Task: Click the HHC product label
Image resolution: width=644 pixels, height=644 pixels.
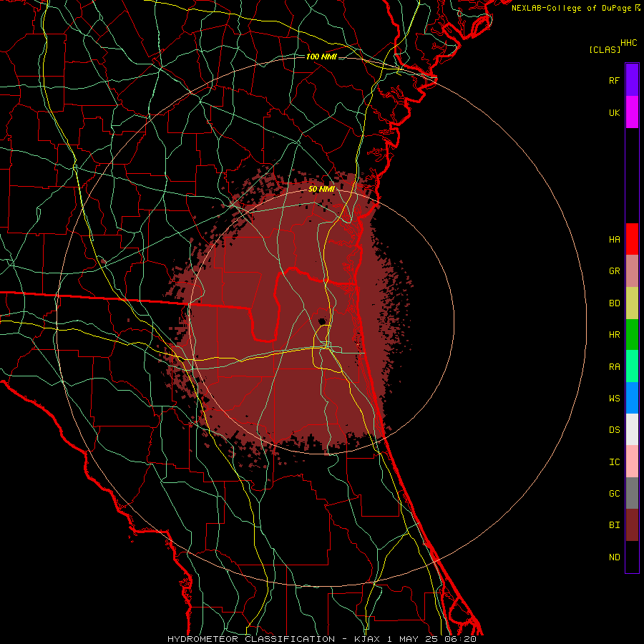Action: (x=629, y=43)
